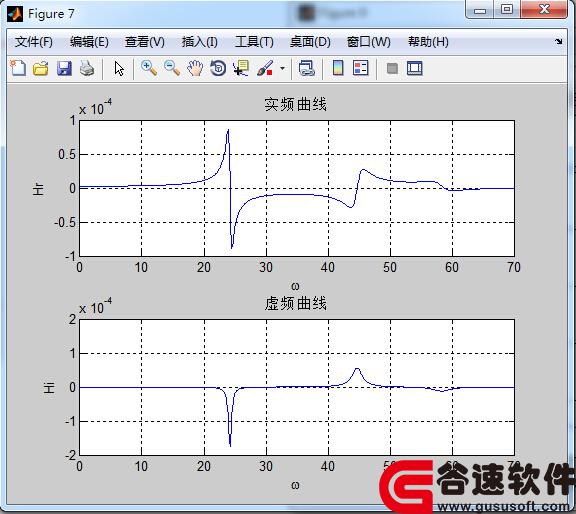576x514 pixels.
Task: Open the 桌面(D) menu
Action: pos(310,42)
